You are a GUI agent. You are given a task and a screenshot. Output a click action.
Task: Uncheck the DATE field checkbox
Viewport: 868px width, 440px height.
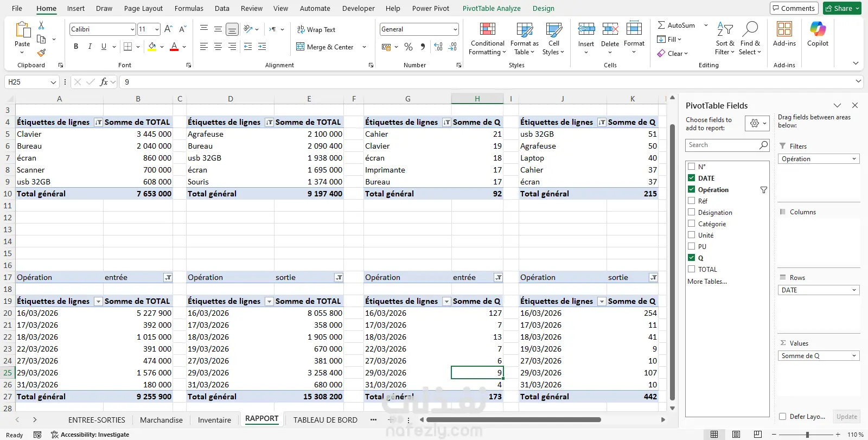tap(692, 178)
